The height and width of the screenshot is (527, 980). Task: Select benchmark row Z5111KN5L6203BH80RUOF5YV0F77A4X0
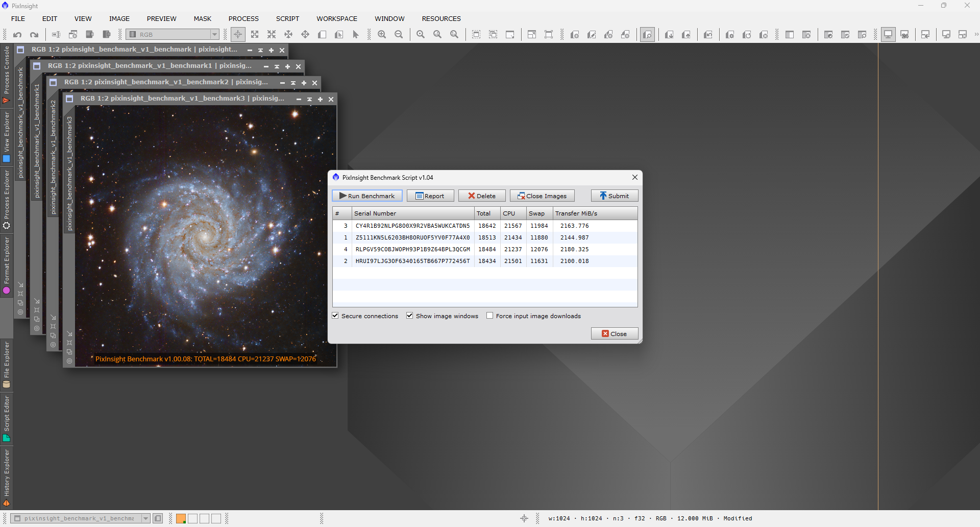pos(485,237)
